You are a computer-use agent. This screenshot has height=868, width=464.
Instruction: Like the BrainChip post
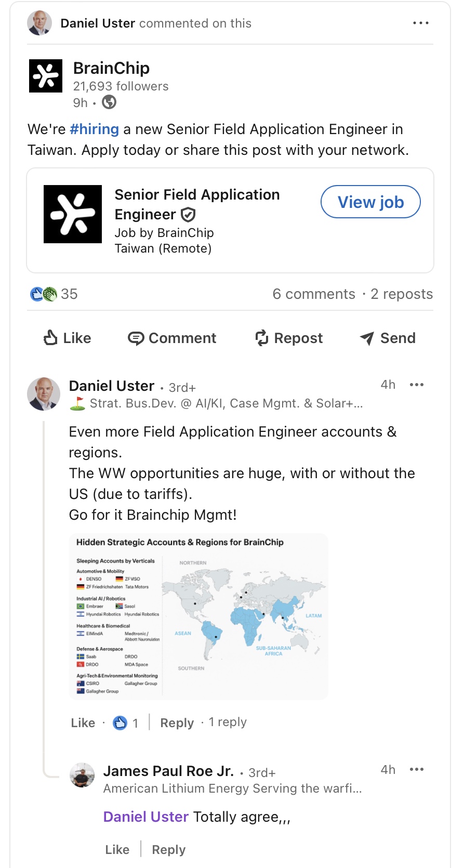(x=67, y=338)
